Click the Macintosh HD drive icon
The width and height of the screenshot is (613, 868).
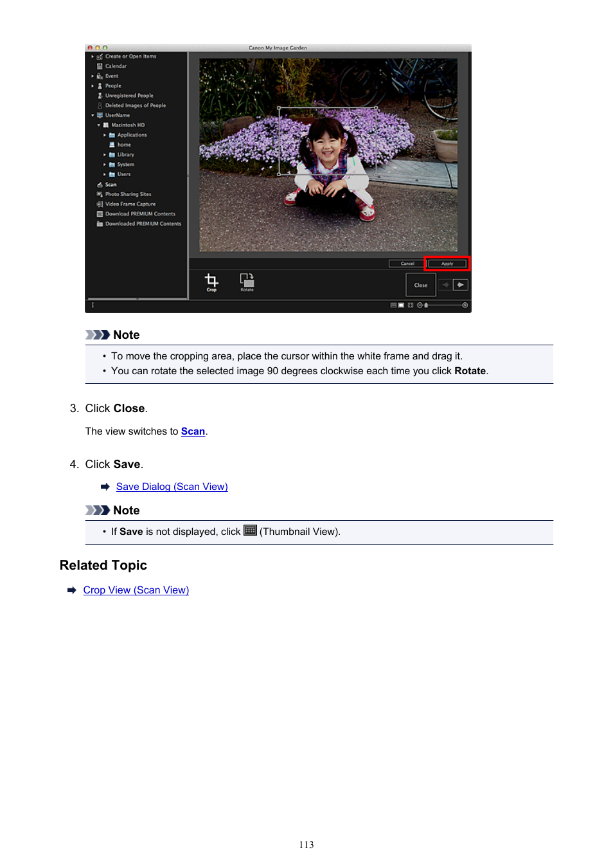click(106, 125)
